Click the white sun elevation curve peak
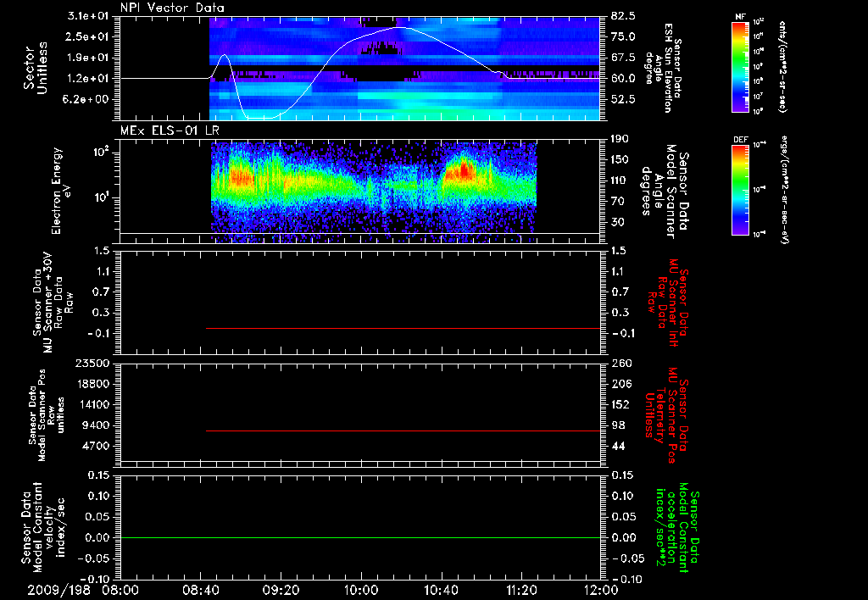The width and height of the screenshot is (868, 600). pos(400,27)
